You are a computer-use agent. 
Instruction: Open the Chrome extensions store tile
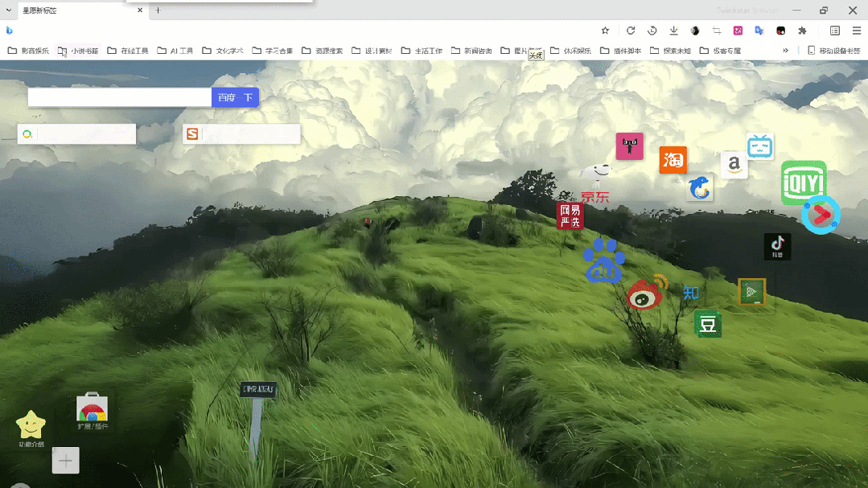click(x=93, y=412)
